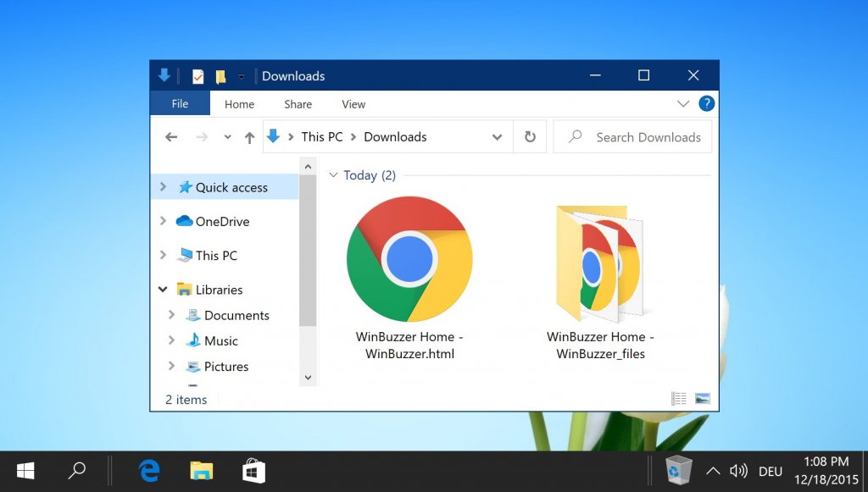Expand the ribbon using the chevron
The width and height of the screenshot is (868, 492).
(683, 103)
